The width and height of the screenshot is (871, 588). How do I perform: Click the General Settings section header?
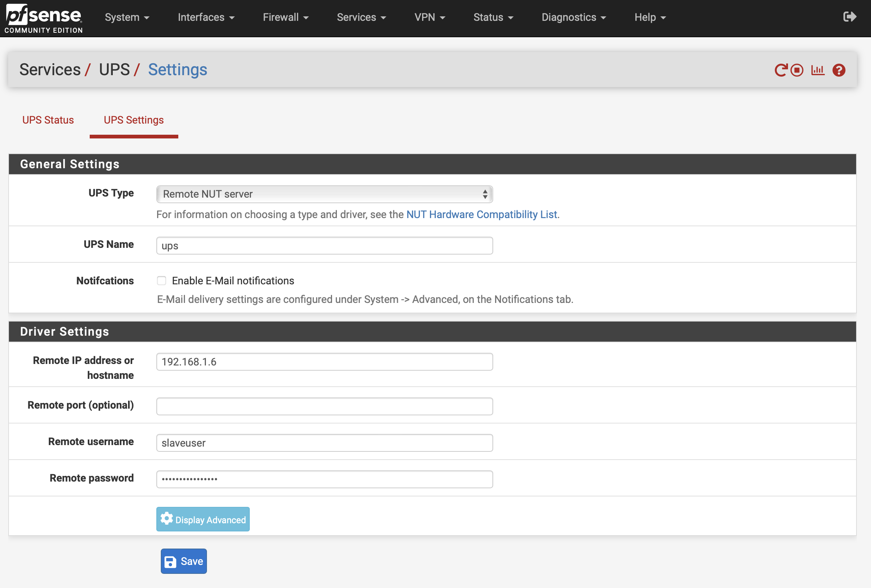(x=432, y=164)
